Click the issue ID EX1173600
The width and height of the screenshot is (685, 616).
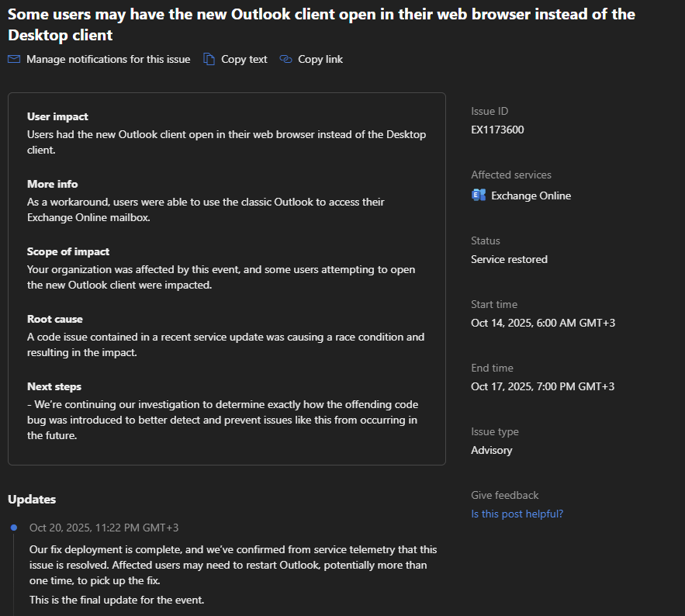[x=497, y=130]
